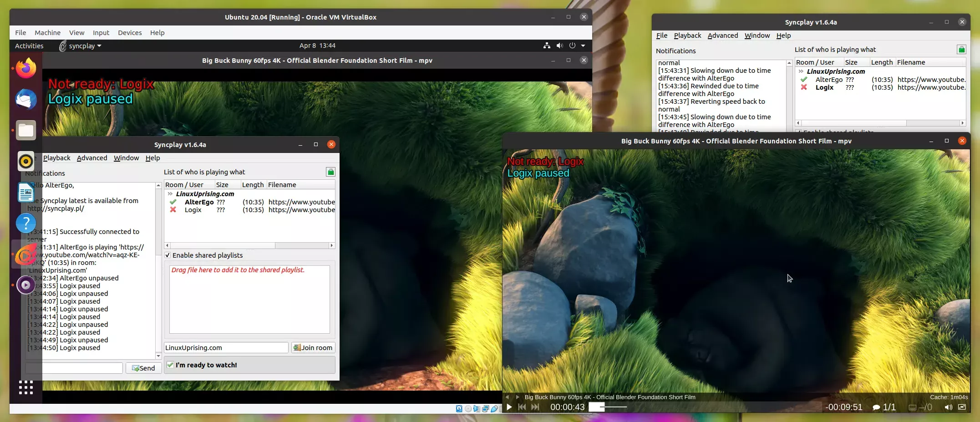
Task: Open the VirtualBox Devices menu
Action: click(x=130, y=33)
